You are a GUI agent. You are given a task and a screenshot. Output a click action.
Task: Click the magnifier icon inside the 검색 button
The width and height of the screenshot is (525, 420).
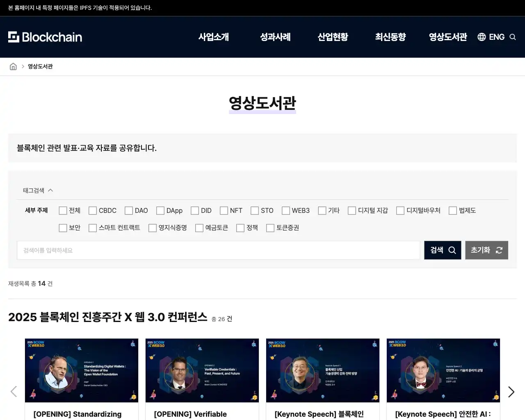(452, 250)
